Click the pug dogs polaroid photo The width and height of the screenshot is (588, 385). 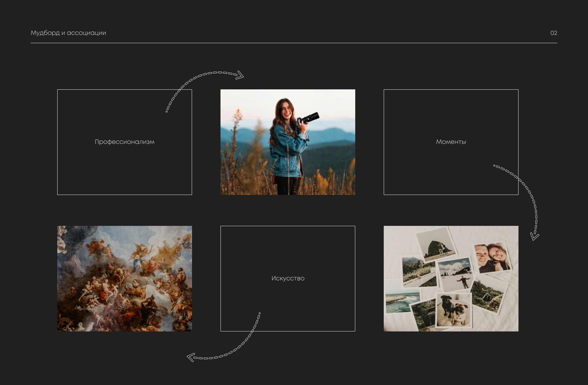454,311
